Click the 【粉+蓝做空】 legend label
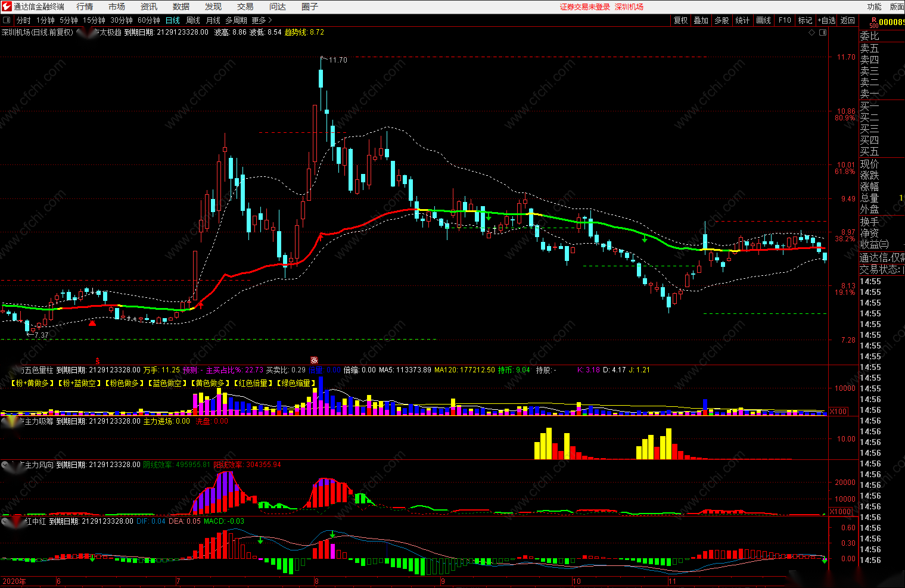 (x=80, y=383)
